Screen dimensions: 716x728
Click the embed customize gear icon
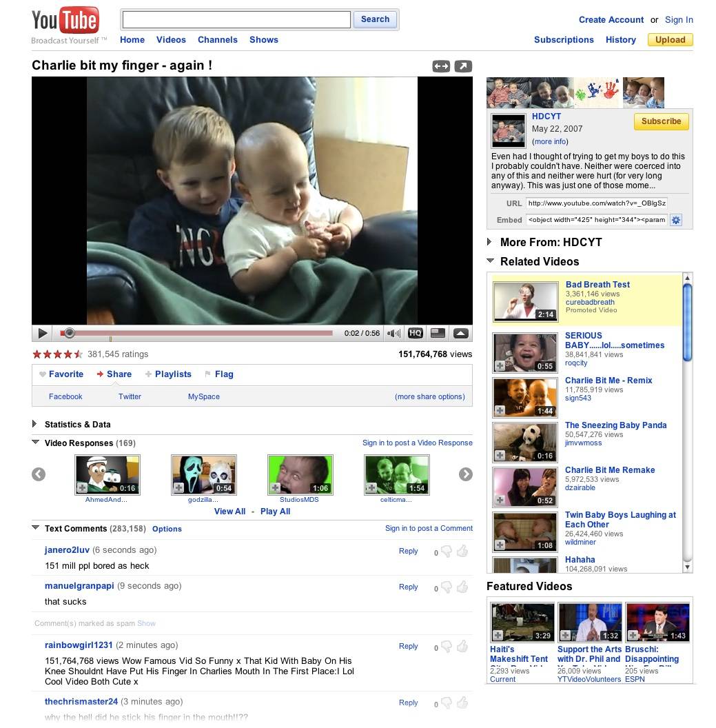(675, 220)
